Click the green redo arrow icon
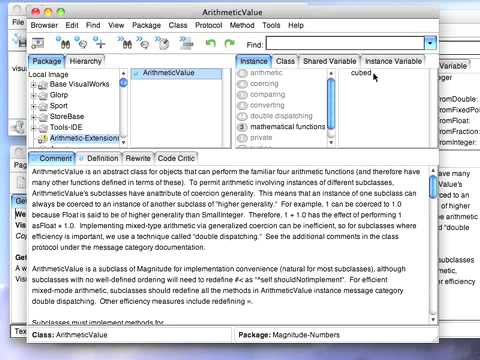480x360 pixels. 230,43
